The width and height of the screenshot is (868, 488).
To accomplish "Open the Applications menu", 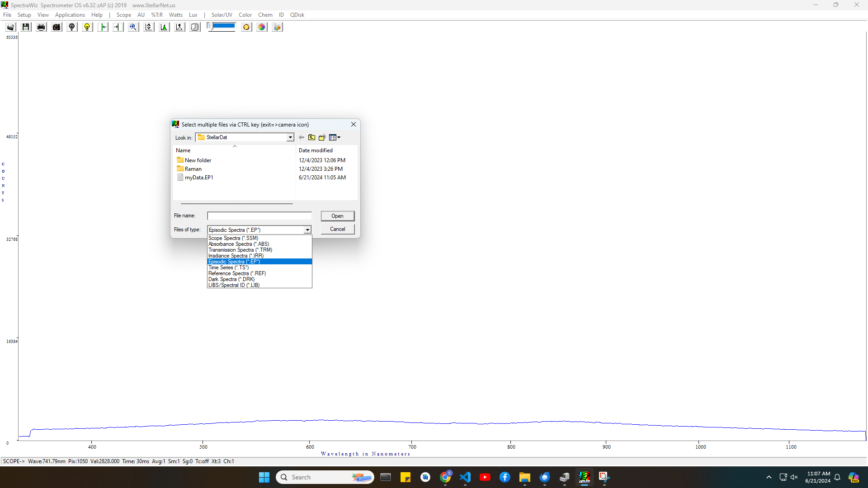I will point(70,15).
